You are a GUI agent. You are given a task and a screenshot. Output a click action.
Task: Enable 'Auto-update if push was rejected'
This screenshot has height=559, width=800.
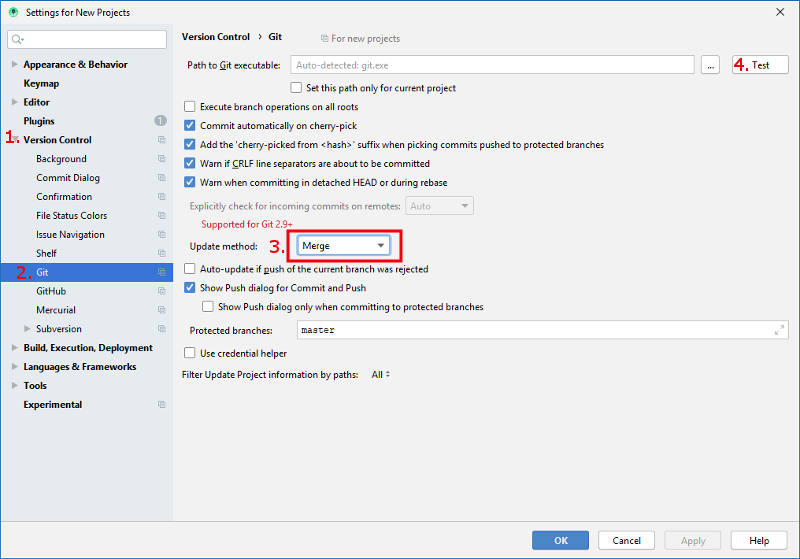(x=189, y=269)
